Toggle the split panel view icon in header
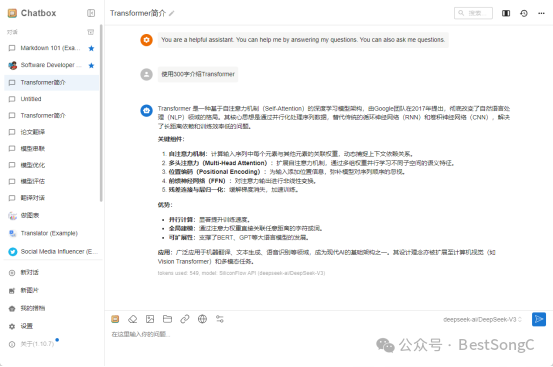The width and height of the screenshot is (553, 367). [506, 13]
